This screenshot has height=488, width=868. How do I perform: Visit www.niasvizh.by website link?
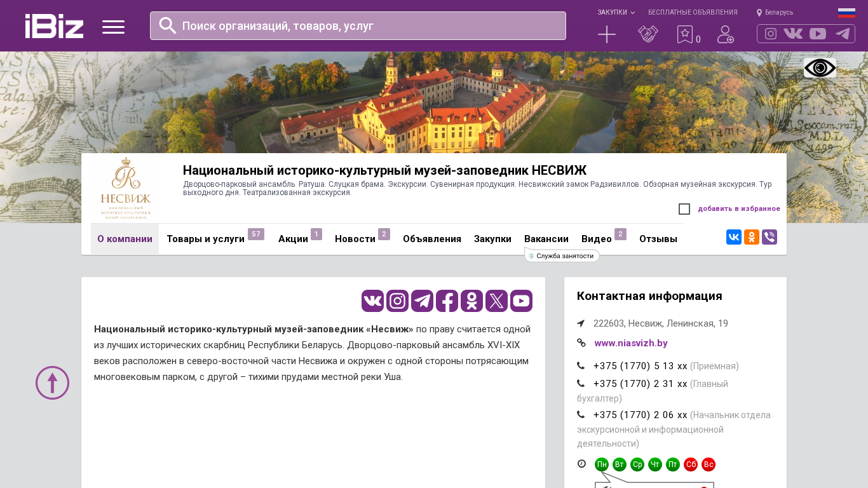tap(631, 343)
